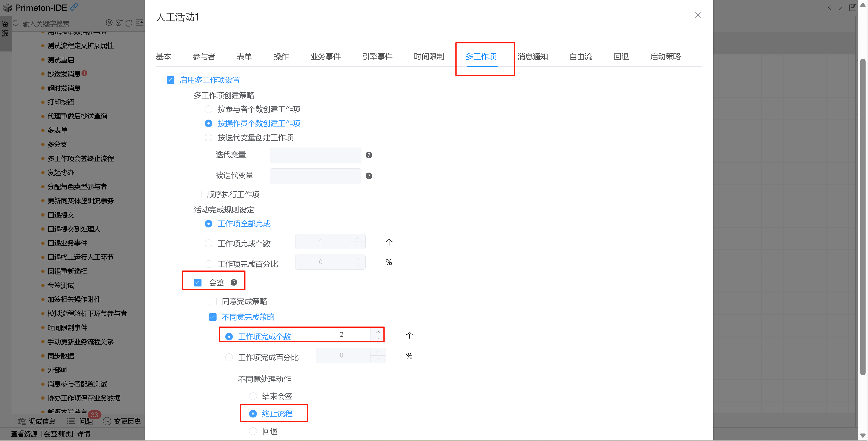The width and height of the screenshot is (868, 441).
Task: Click the add-cube icon in resource toolbar
Action: [119, 23]
